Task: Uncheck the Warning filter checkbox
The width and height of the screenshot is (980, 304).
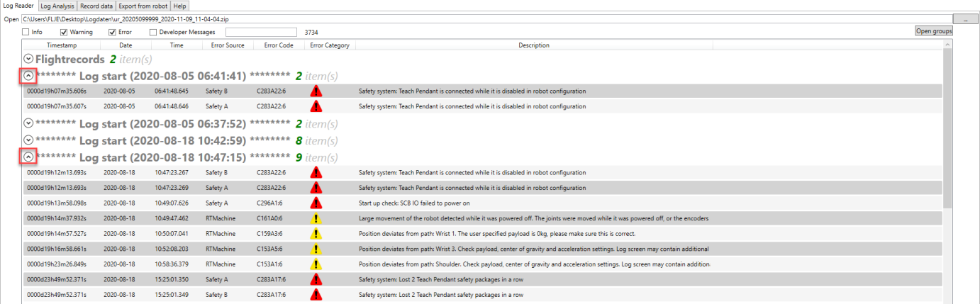Action: click(64, 32)
